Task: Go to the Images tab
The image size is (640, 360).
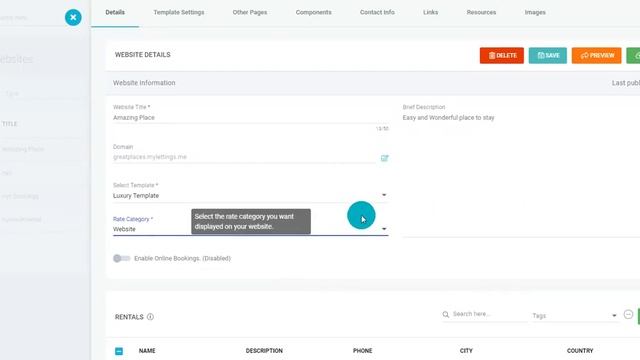Action: coord(535,13)
